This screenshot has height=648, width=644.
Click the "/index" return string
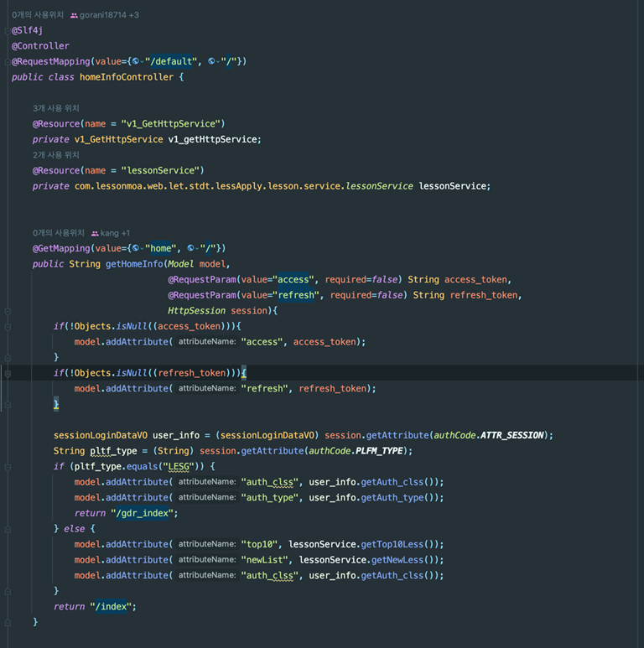click(111, 607)
